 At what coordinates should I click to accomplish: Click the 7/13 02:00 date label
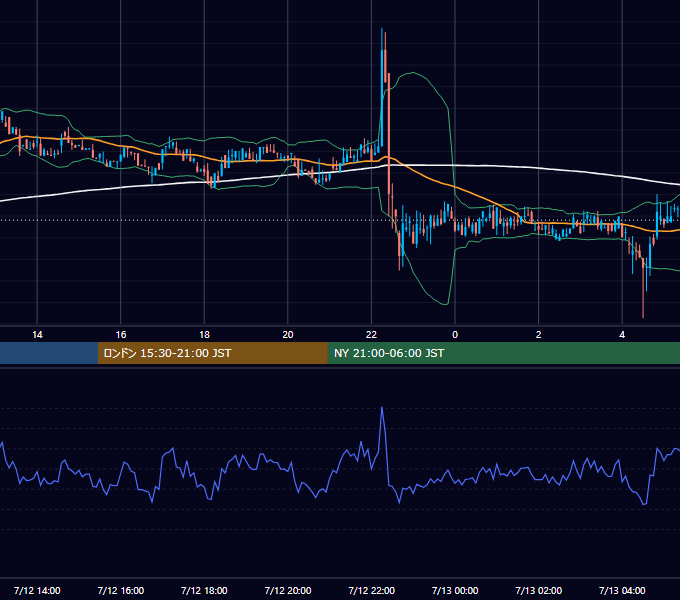[539, 590]
